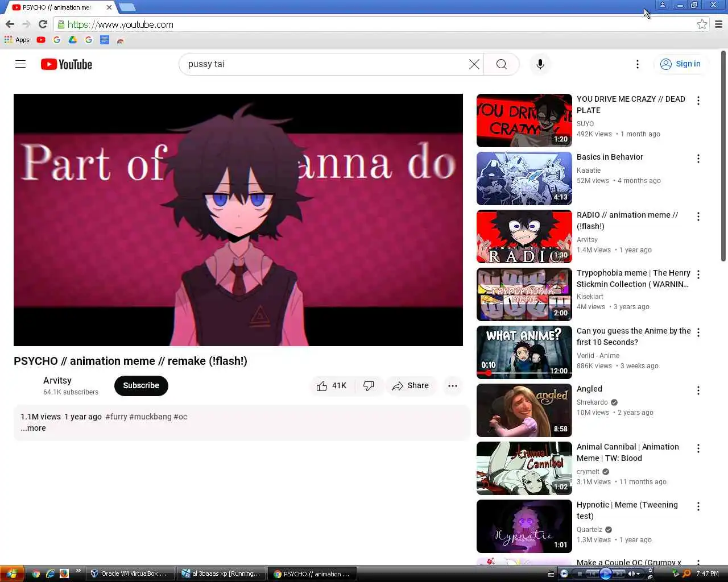The width and height of the screenshot is (728, 582).
Task: Click the taskbar clock showing 7:47 PM
Action: coord(707,574)
